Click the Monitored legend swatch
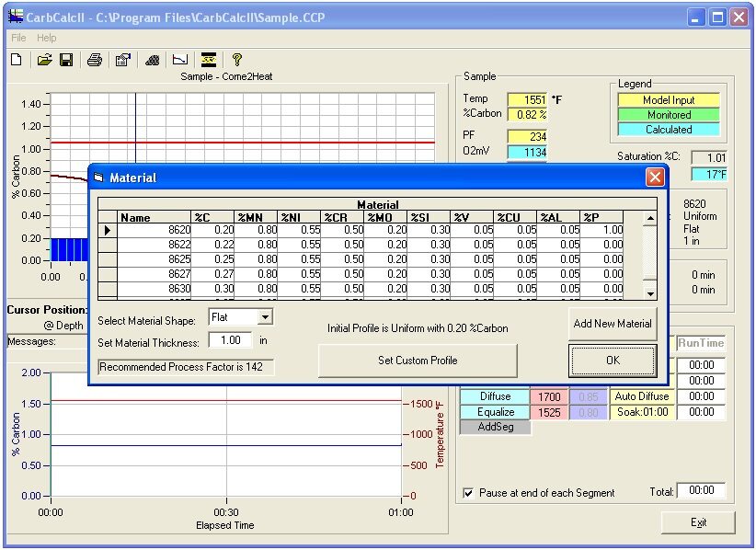756x550 pixels. click(669, 115)
